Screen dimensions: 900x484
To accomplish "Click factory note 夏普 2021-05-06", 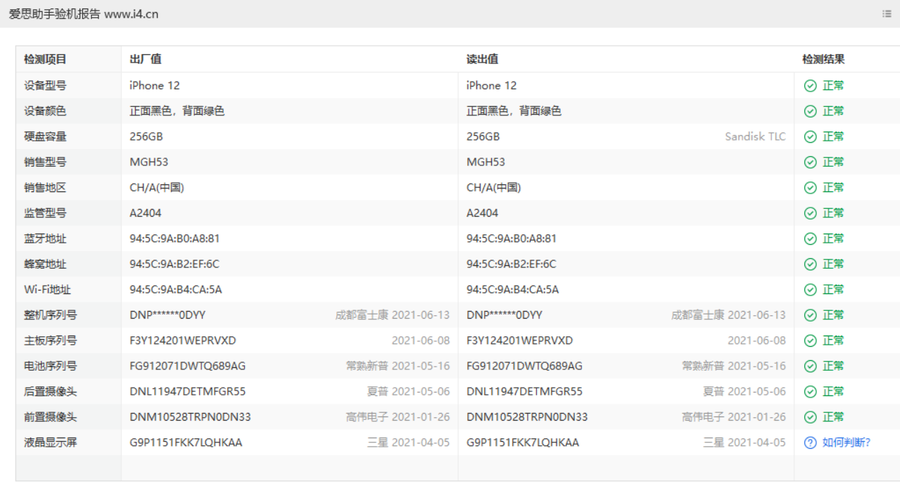I will point(408,392).
